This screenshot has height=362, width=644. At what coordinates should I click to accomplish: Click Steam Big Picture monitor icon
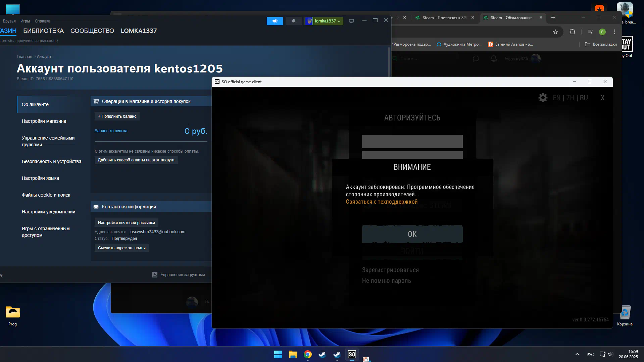coord(351,21)
